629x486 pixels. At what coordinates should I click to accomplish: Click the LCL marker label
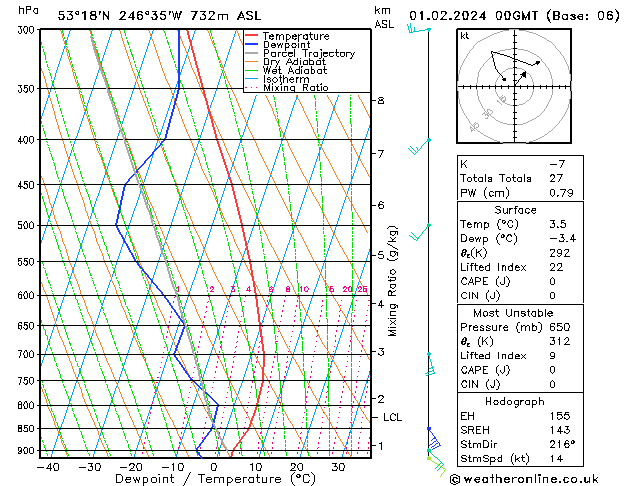392,417
